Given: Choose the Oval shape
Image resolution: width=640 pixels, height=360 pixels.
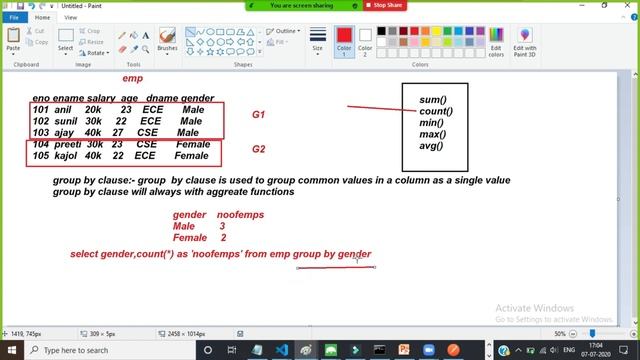Looking at the screenshot, I should click(210, 32).
